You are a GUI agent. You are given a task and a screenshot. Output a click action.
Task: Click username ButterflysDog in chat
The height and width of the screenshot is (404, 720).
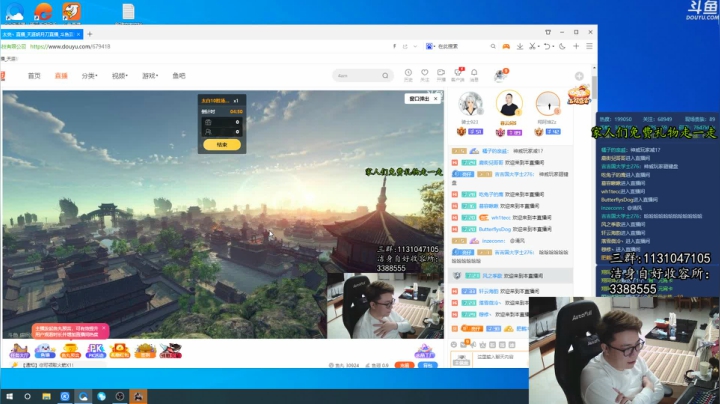coord(495,229)
